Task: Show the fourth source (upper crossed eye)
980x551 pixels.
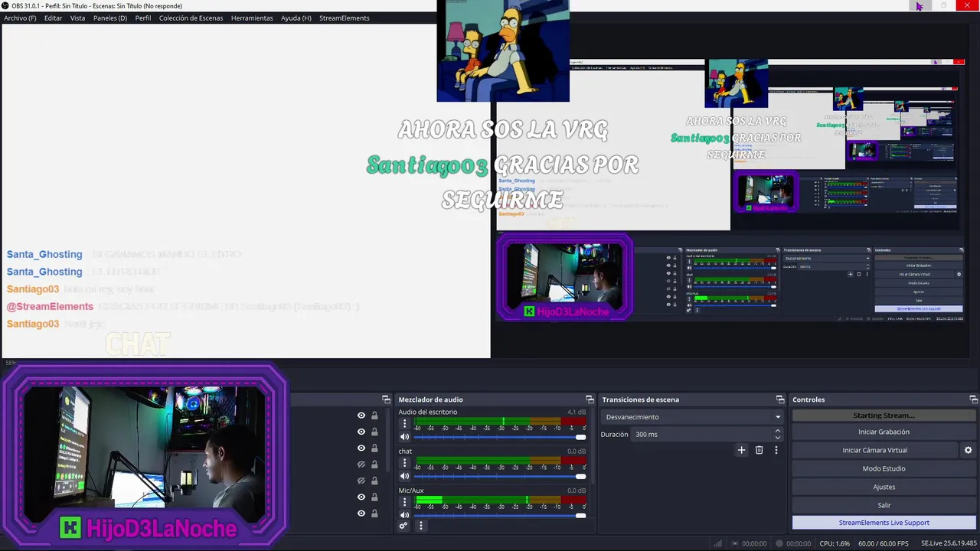Action: [361, 465]
